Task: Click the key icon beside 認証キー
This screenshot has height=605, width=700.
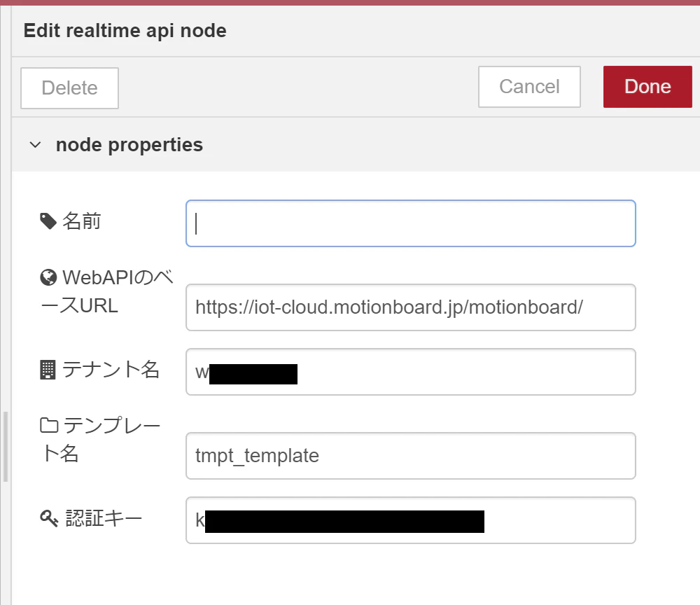Action: [x=49, y=518]
